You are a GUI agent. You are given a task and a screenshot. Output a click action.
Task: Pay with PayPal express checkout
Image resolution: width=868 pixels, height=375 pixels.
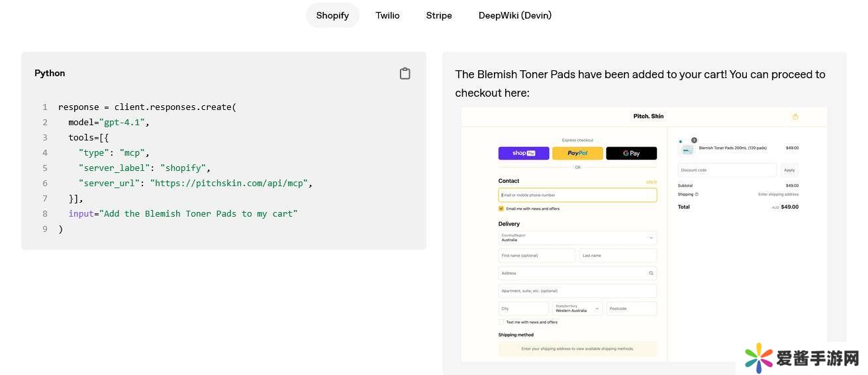pos(577,153)
